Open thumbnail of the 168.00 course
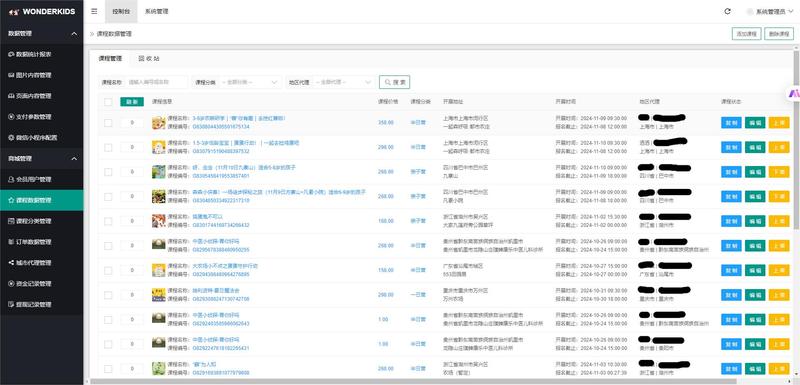Viewport: 800px width, 385px height. 159,221
